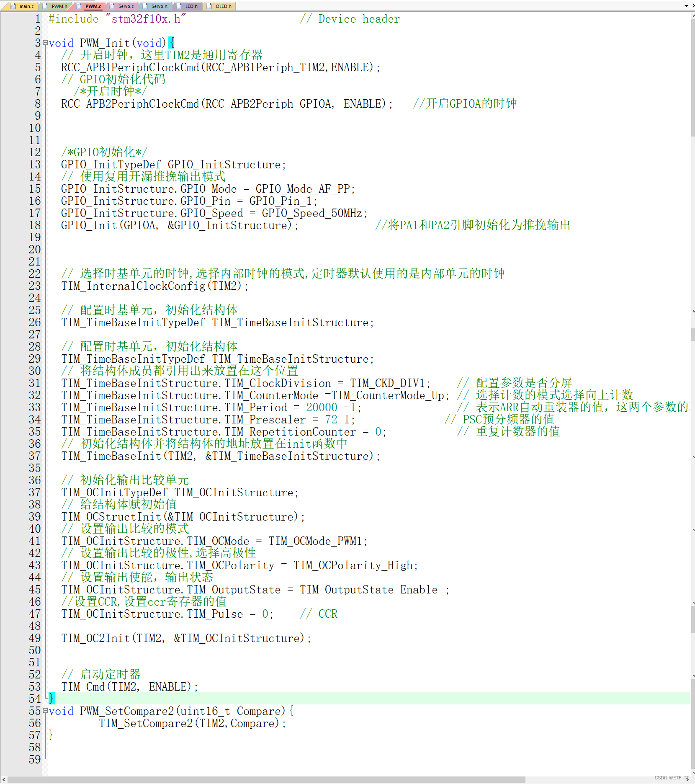Click the TIM_OC2Init(TIM2, ...) call
This screenshot has width=695, height=784.
click(x=186, y=638)
